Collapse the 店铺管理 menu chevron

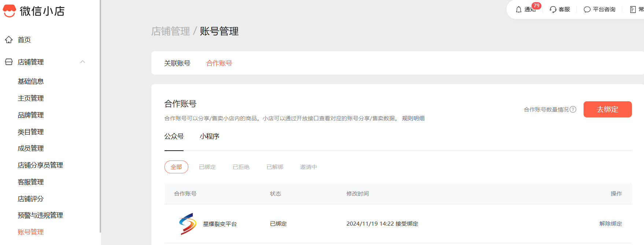83,62
